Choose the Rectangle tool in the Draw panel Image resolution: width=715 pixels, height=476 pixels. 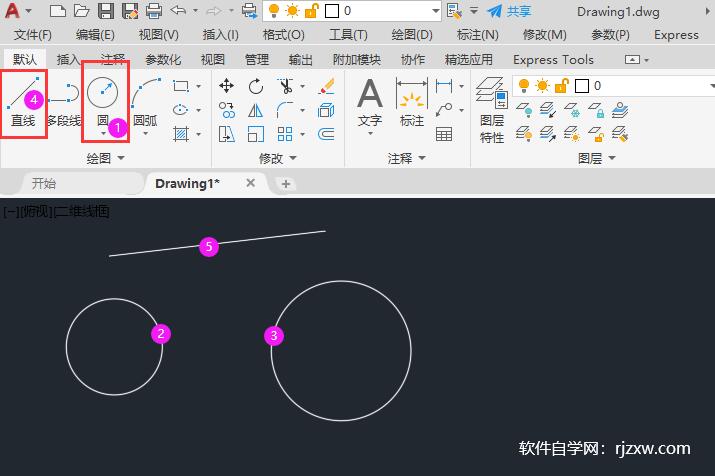click(x=181, y=86)
